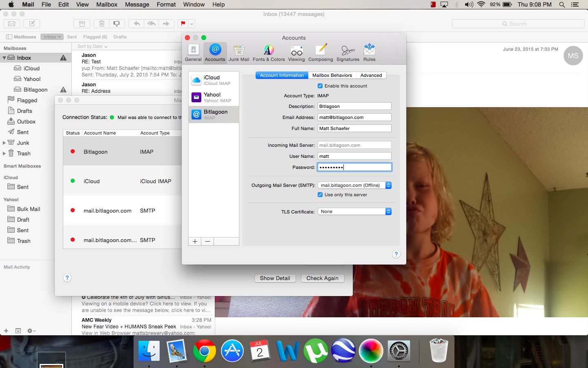Reply to the selected message
The width and height of the screenshot is (588, 368).
[x=136, y=24]
